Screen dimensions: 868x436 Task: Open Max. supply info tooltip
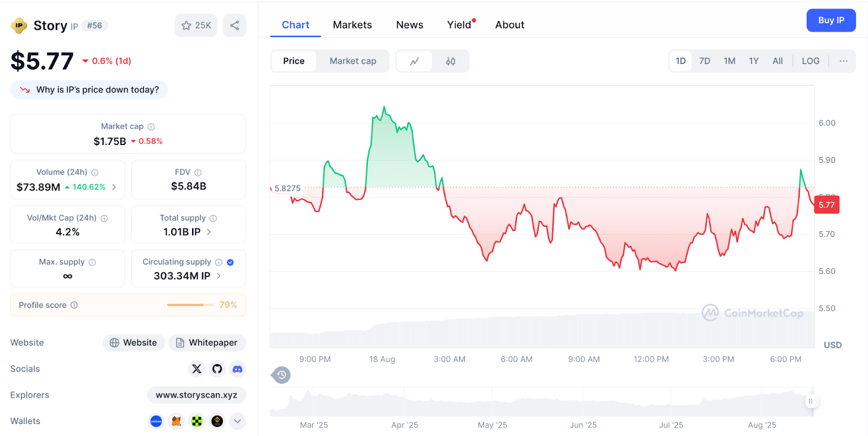(x=92, y=262)
